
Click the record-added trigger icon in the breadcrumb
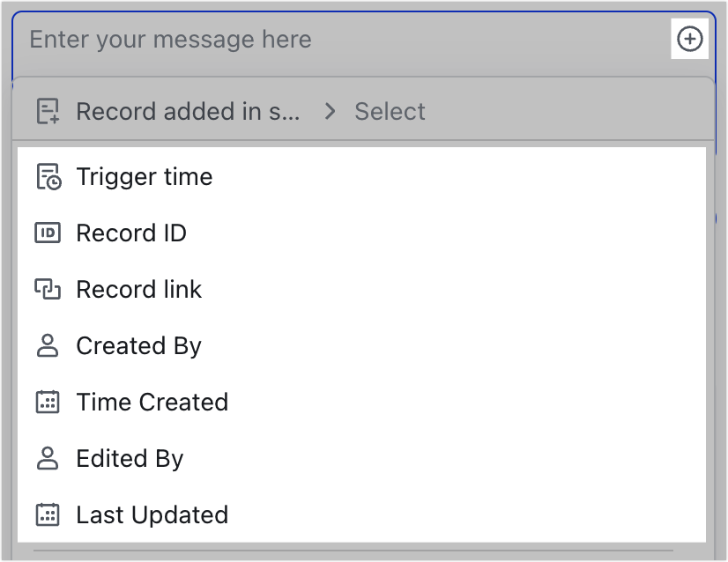tap(47, 111)
